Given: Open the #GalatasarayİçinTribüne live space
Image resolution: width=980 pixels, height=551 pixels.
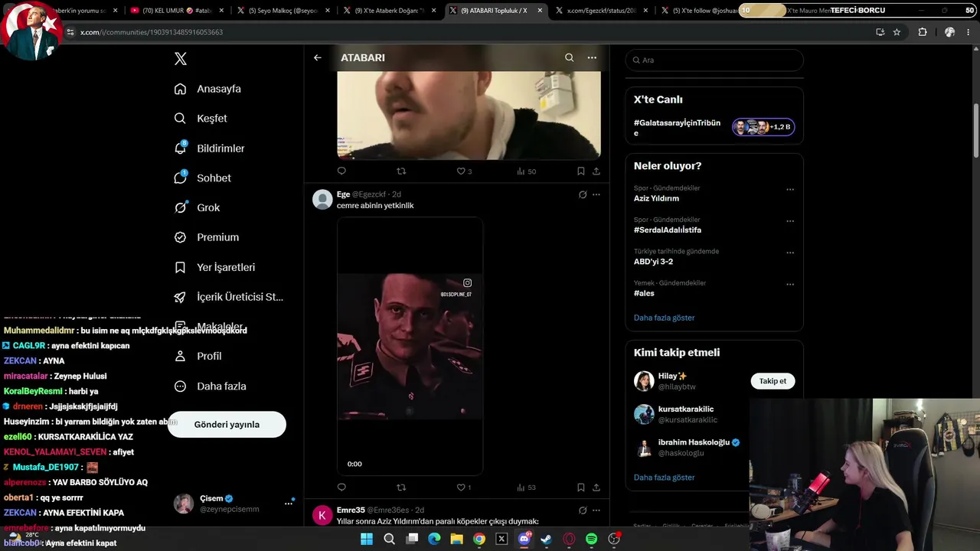Looking at the screenshot, I should (714, 128).
